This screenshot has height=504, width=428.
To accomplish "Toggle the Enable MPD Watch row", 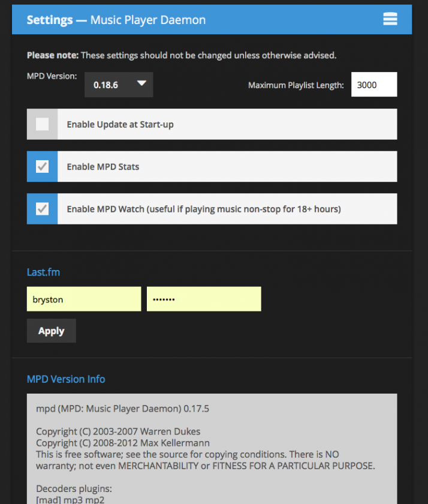I will [212, 209].
